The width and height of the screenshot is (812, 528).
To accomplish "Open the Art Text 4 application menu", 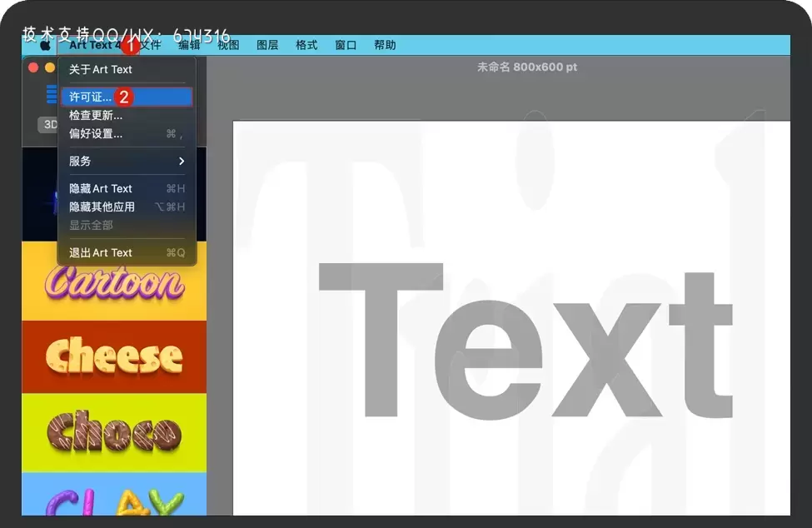I will click(x=94, y=46).
